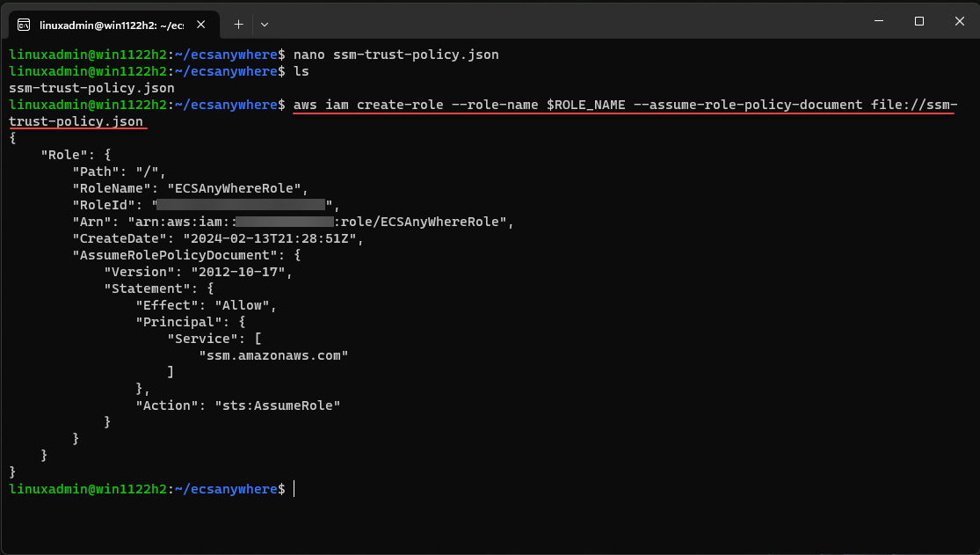The height and width of the screenshot is (555, 980).
Task: Click the "ECSAnyWhereRole" RoleName value
Action: tap(242, 188)
